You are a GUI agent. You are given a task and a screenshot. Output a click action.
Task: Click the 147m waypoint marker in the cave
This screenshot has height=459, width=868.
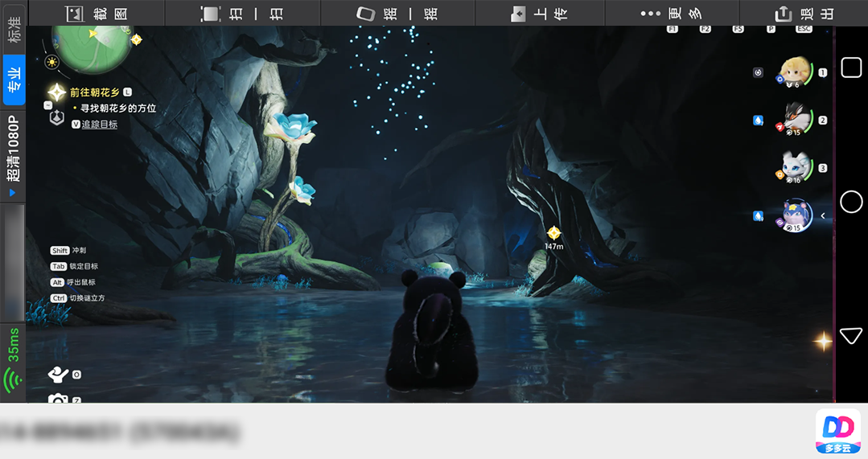click(553, 238)
